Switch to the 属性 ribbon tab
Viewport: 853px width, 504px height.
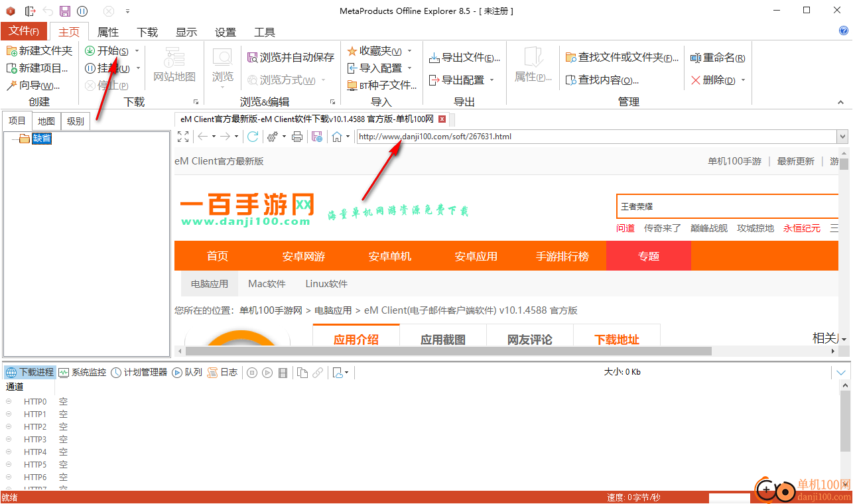(108, 32)
